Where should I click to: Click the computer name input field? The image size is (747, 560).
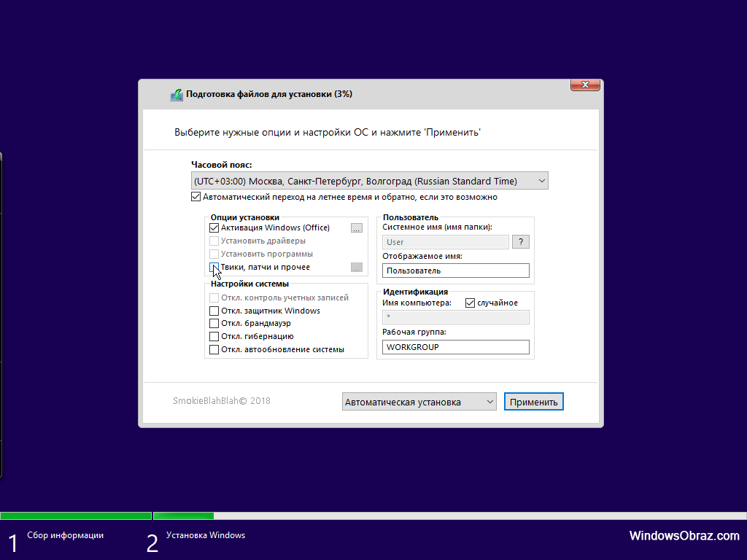[455, 317]
